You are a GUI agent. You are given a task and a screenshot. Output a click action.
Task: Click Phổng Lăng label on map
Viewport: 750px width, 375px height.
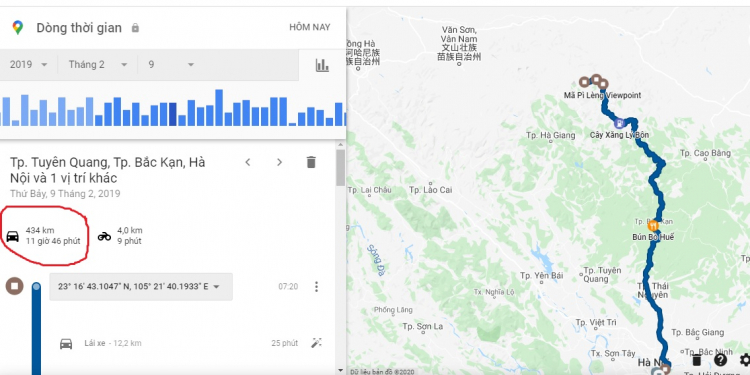coord(393,310)
